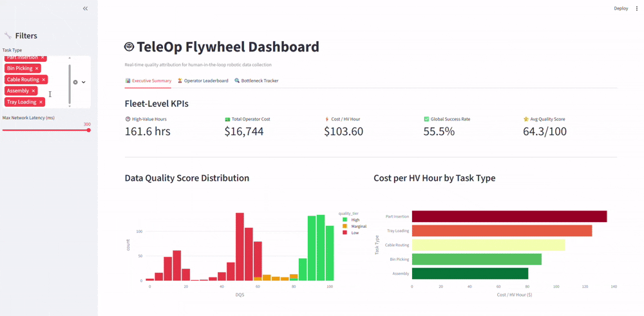
Task: Click the Assembly bar in the cost chart
Action: tap(470, 274)
